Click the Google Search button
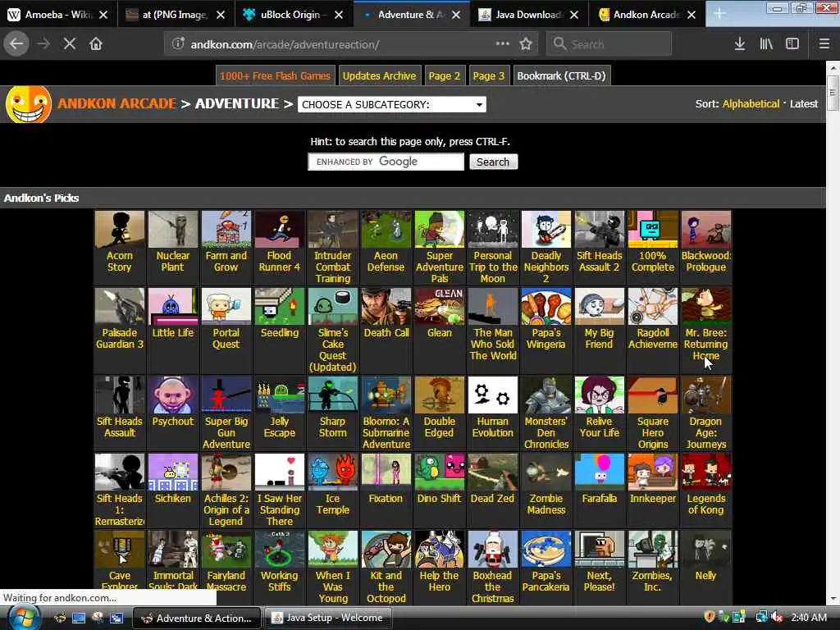Viewport: 840px width, 630px height. point(493,162)
